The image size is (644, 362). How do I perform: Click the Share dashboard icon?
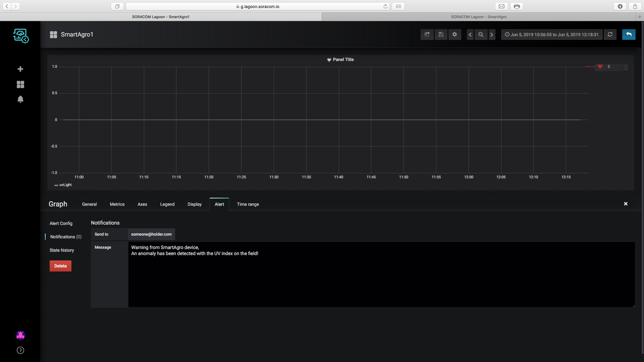pyautogui.click(x=427, y=35)
